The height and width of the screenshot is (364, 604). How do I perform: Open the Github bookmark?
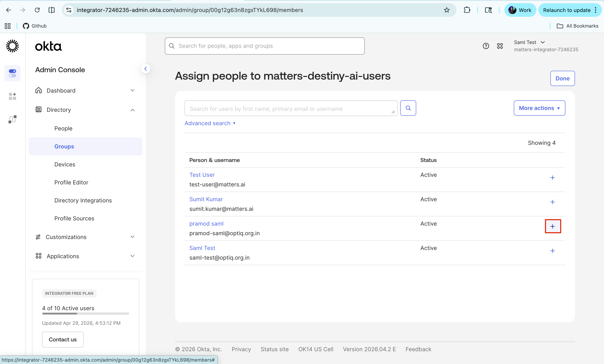pos(35,26)
